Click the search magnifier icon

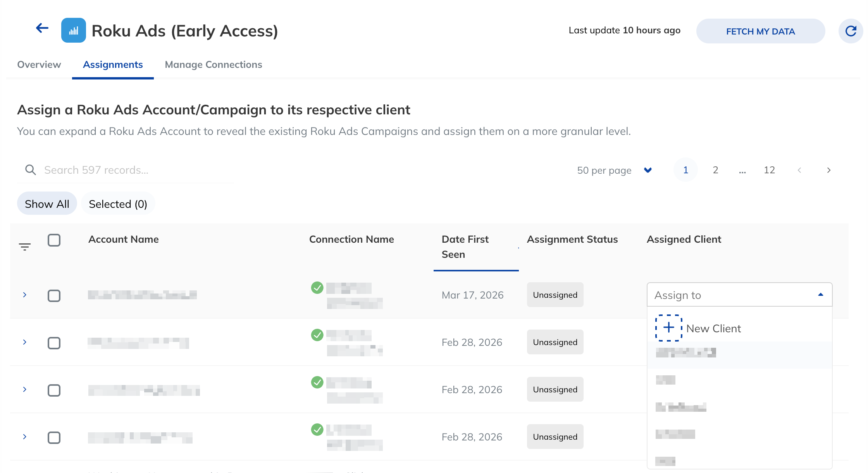(31, 170)
